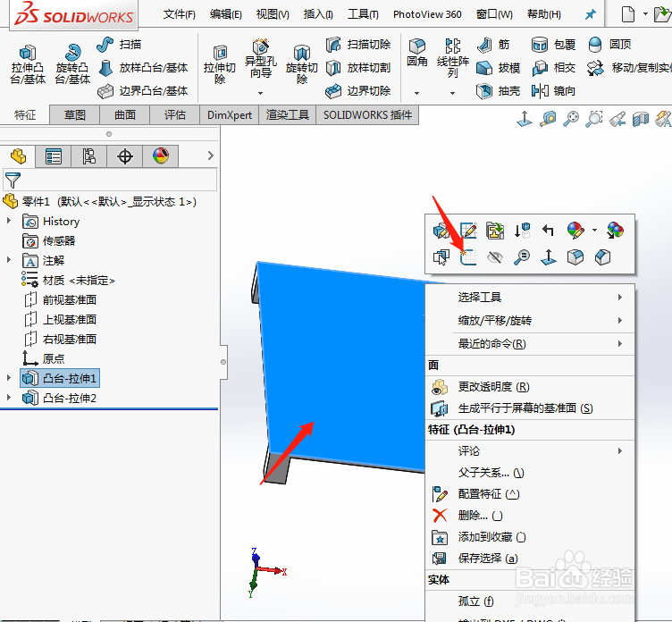Open the PhotoView 360 menu

click(427, 14)
